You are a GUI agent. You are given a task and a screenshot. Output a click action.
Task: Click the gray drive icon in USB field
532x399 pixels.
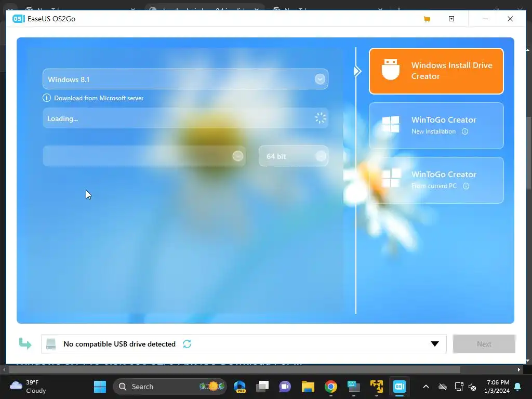(x=51, y=344)
